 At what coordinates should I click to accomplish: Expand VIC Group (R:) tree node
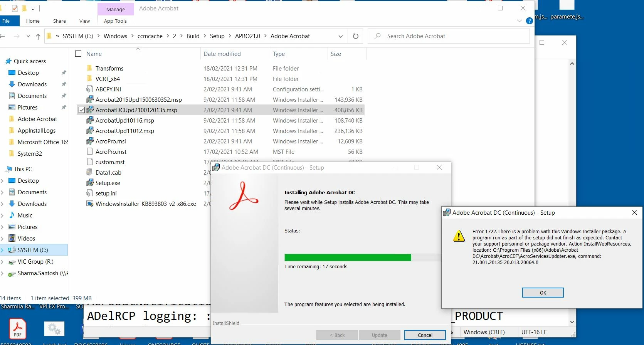click(2, 262)
